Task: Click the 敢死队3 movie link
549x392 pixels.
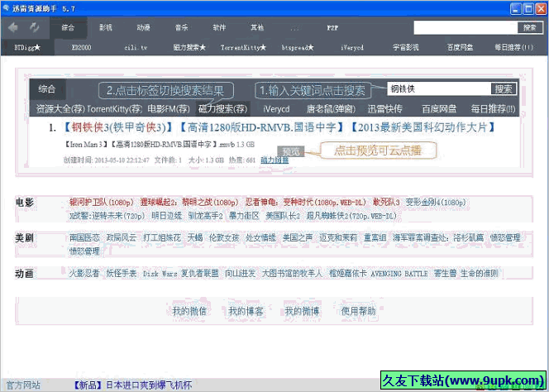Action: (x=386, y=203)
